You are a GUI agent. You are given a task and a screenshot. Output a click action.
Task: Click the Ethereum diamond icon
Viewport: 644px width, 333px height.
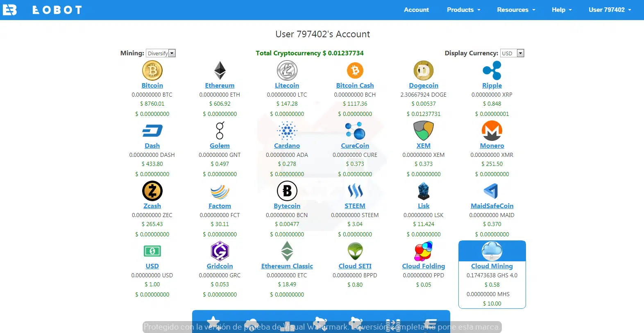pyautogui.click(x=220, y=70)
